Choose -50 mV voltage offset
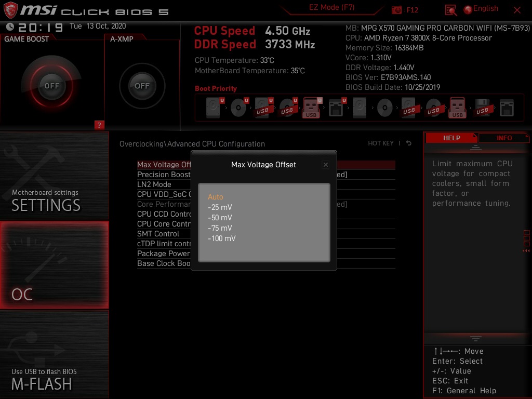 point(220,218)
